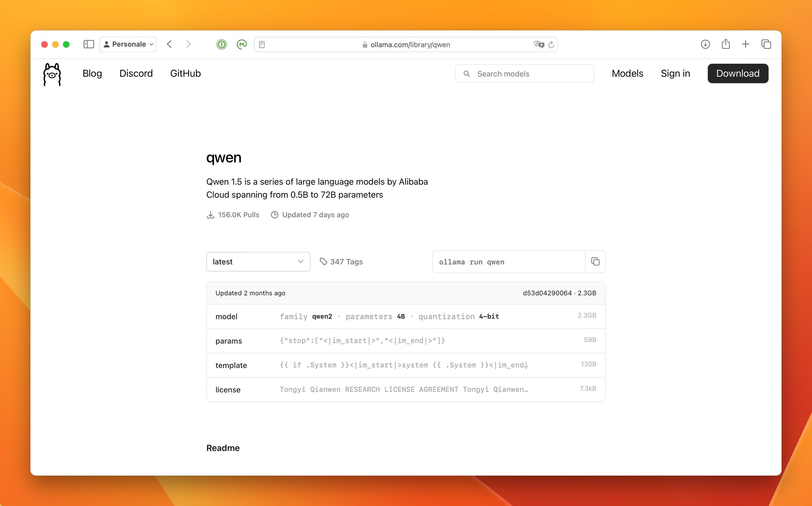812x506 pixels.
Task: Open the params file row
Action: pos(406,341)
